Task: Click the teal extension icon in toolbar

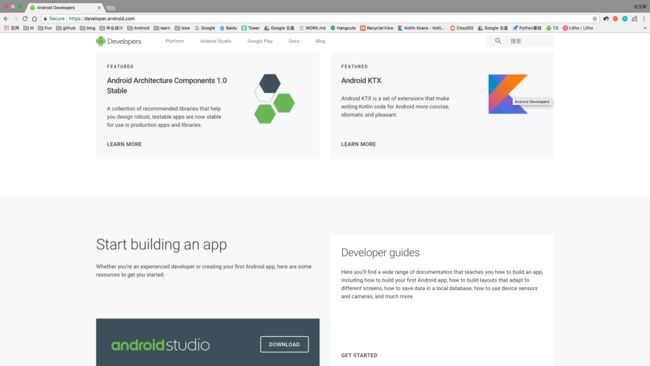Action: tap(625, 19)
